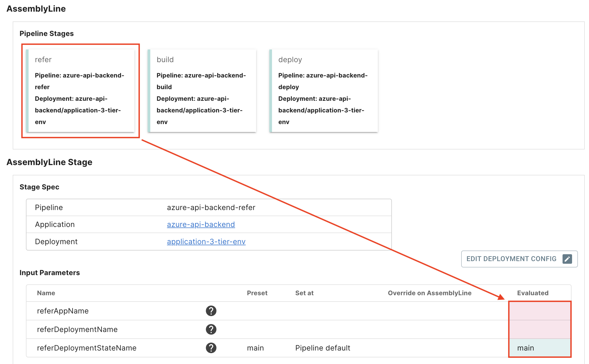
Task: Click help icon for referDeploymentName parameter
Action: pyautogui.click(x=211, y=329)
